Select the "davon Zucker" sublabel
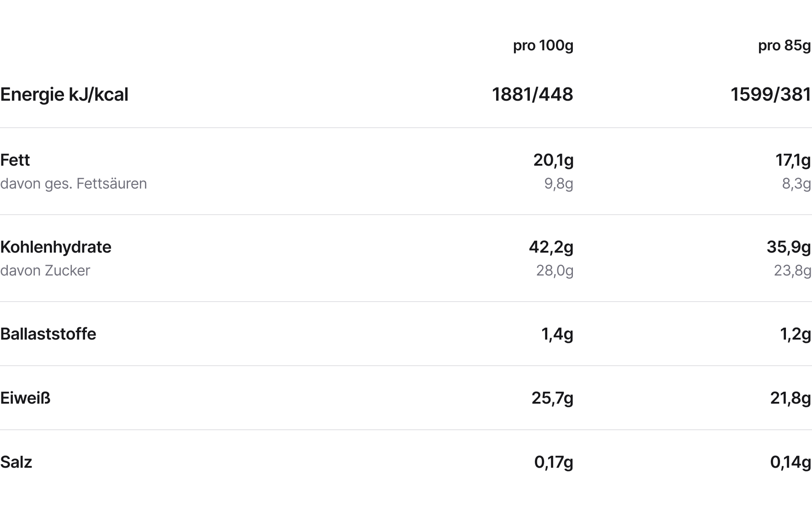Image resolution: width=812 pixels, height=508 pixels. (x=45, y=270)
